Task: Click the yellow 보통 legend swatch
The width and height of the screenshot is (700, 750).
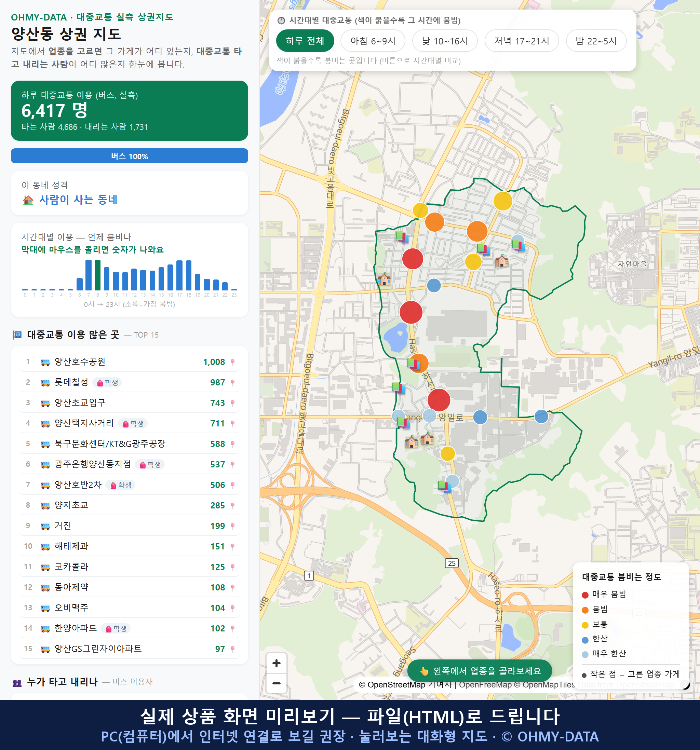Action: [x=585, y=625]
